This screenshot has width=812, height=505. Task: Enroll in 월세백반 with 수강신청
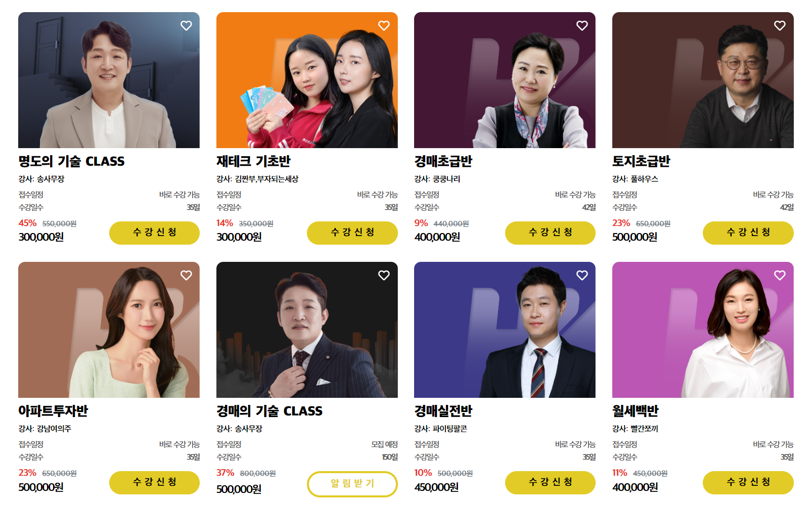coord(748,482)
